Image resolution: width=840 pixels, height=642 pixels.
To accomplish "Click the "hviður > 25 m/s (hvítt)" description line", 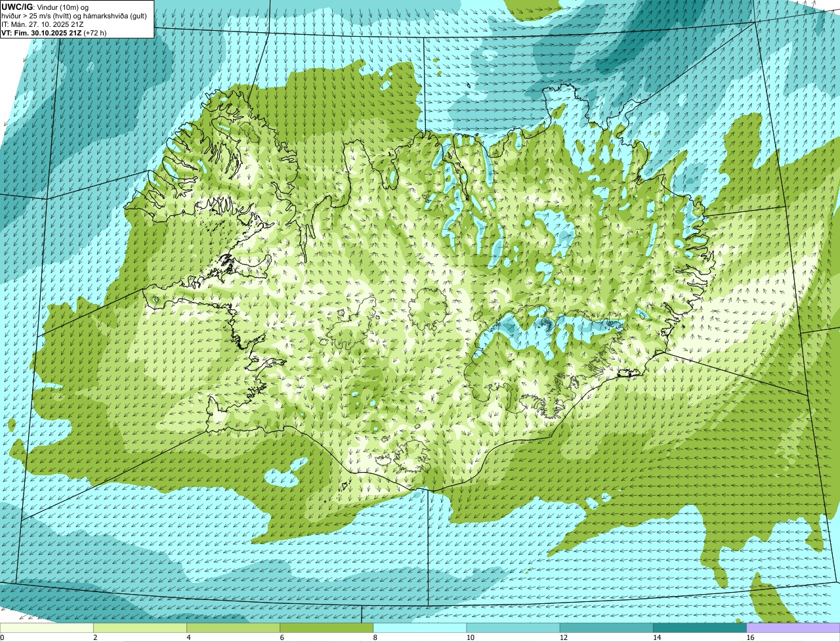I will 74,15.
